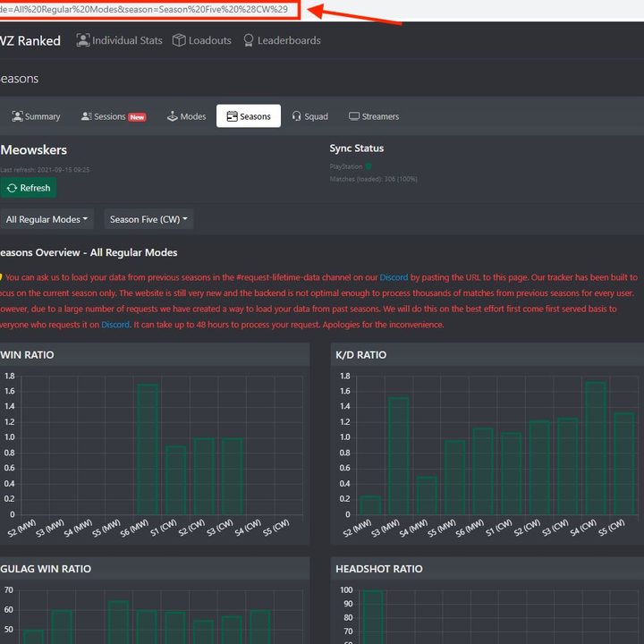Click the S5 (CW) bar in K/D Ratio chart
Image resolution: width=644 pixels, height=644 pixels.
click(x=624, y=463)
